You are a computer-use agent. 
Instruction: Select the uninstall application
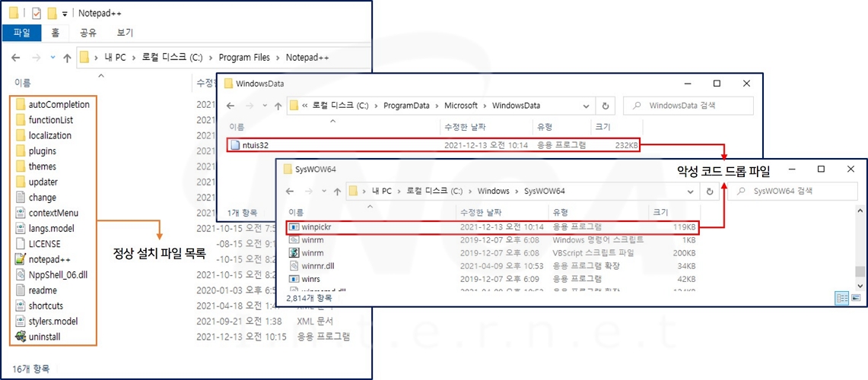37,337
